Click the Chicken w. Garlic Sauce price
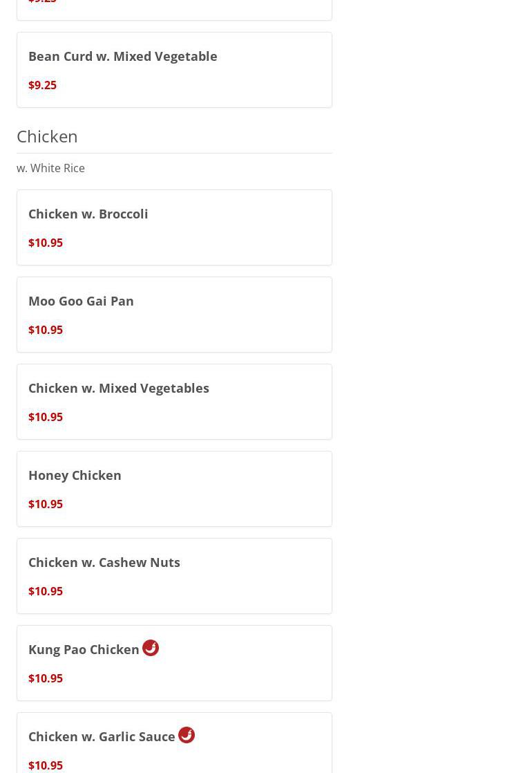The height and width of the screenshot is (773, 532). pyautogui.click(x=46, y=765)
